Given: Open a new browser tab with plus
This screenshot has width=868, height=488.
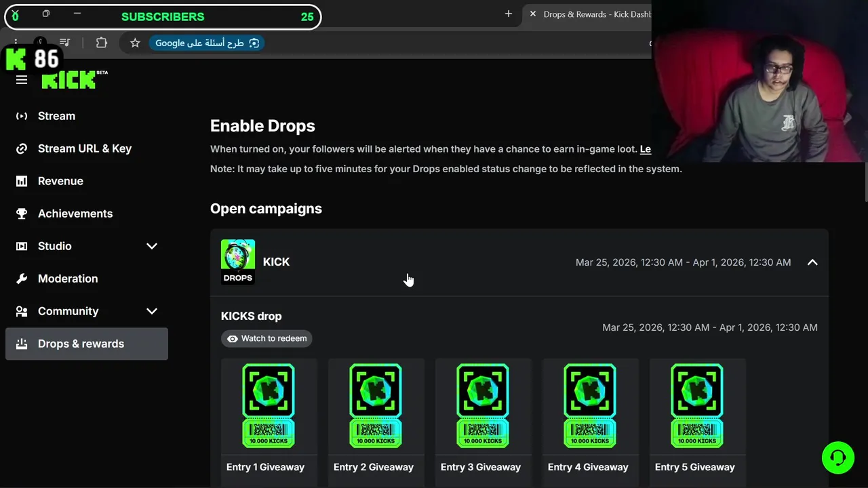Looking at the screenshot, I should coord(509,14).
